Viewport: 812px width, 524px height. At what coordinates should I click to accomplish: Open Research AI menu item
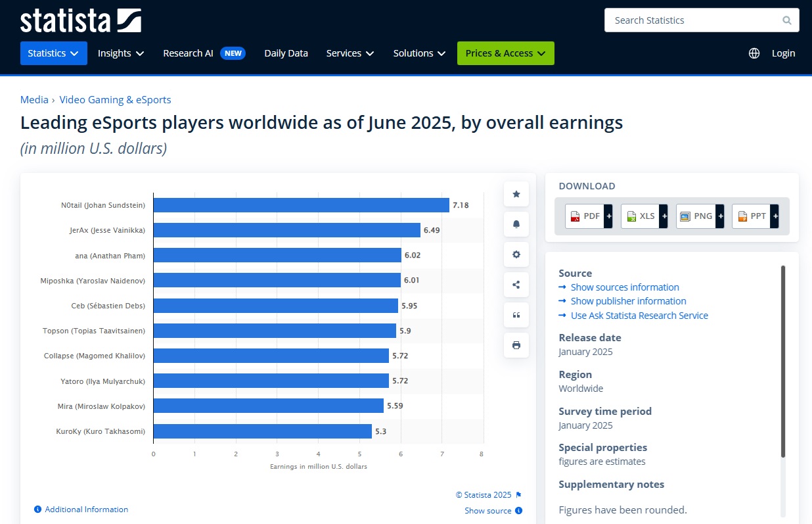tap(204, 53)
